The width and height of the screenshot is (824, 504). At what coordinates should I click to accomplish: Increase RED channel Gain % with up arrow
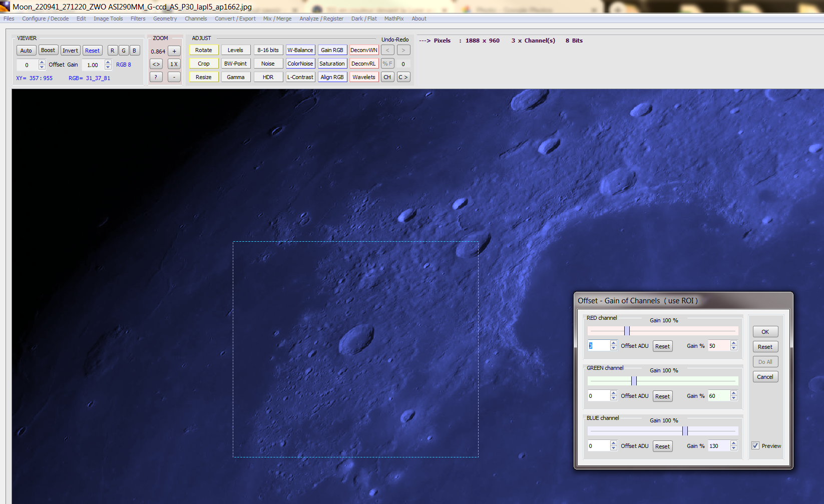(734, 343)
